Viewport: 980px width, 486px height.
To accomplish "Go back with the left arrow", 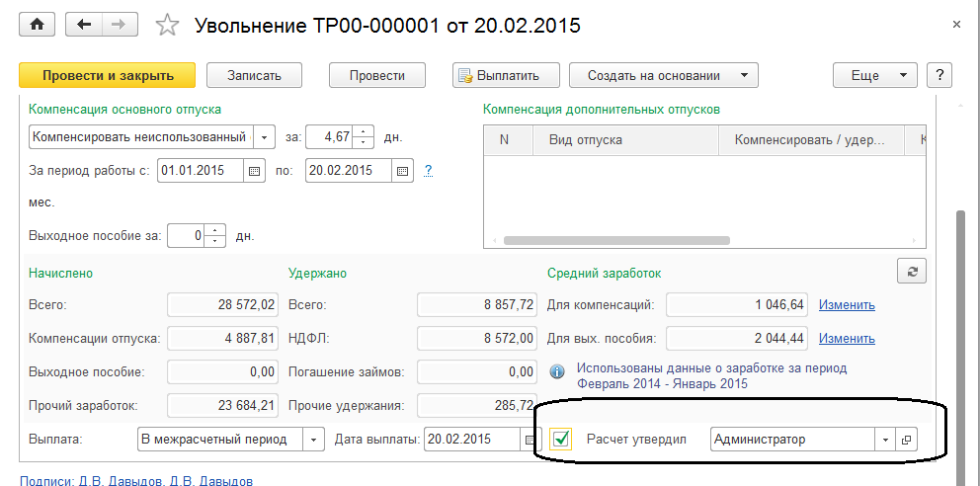I will 84,25.
